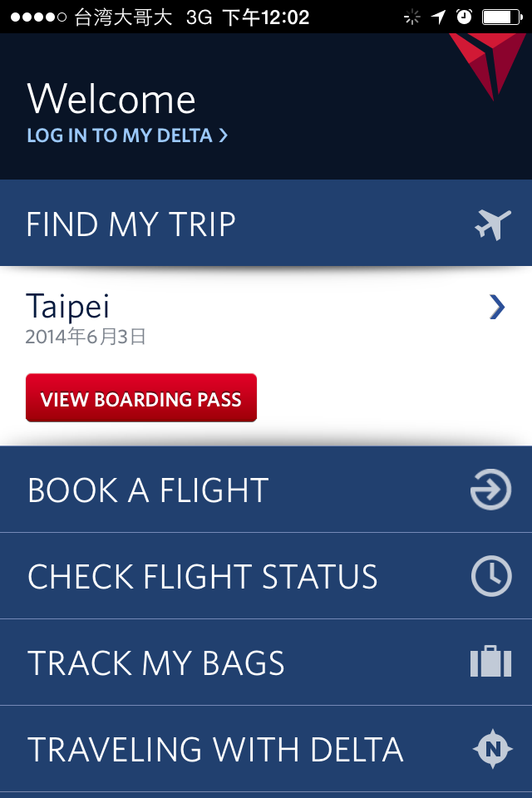Tap the red View Boarding Pass button
This screenshot has height=798, width=532.
pos(141,398)
